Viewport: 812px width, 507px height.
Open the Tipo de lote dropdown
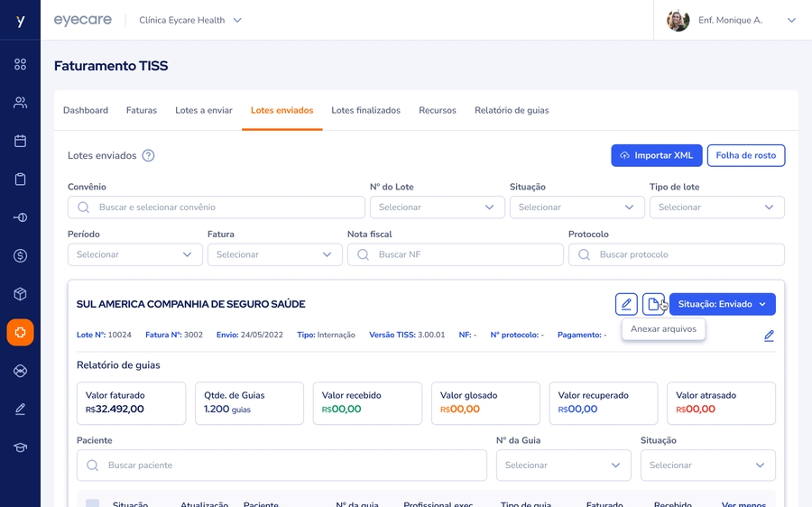coord(716,207)
